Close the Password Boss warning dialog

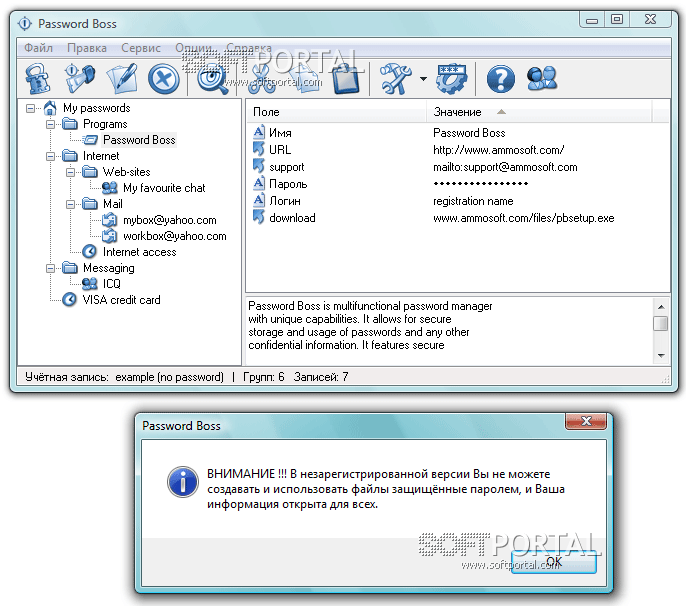(586, 421)
